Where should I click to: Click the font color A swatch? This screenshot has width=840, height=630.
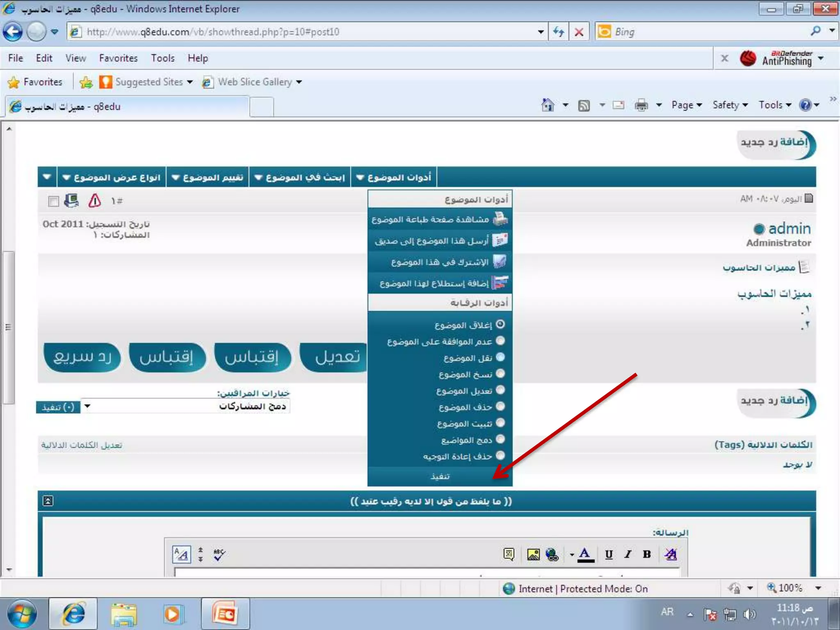pyautogui.click(x=585, y=555)
